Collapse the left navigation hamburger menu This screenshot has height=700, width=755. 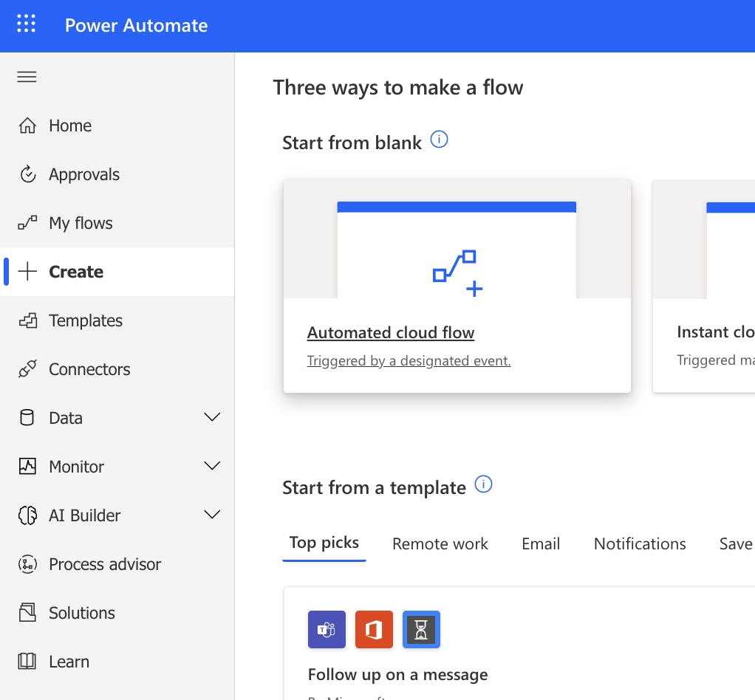(27, 77)
